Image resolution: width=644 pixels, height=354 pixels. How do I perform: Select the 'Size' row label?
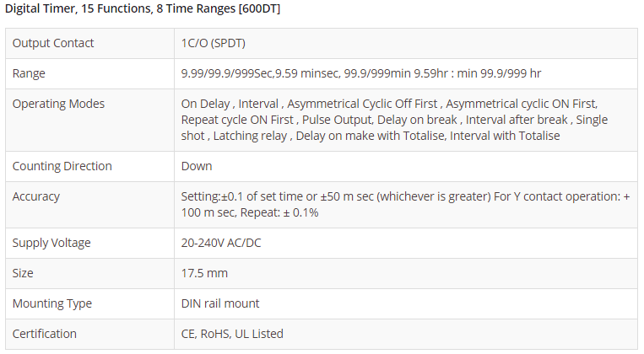click(23, 273)
